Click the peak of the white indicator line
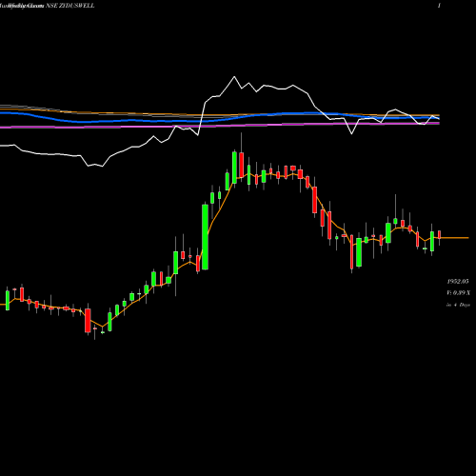The width and height of the screenshot is (476, 476). (x=234, y=77)
